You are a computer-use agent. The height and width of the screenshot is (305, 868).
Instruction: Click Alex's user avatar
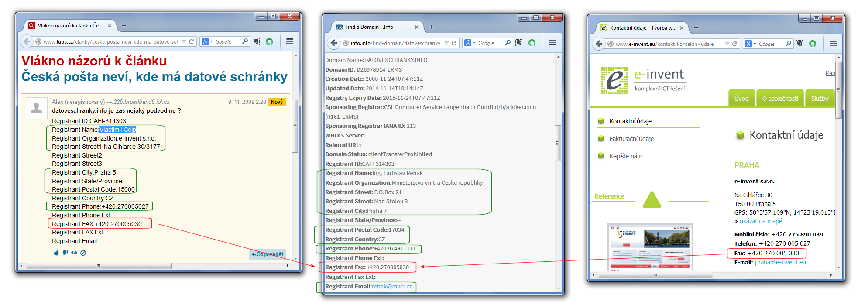[37, 108]
